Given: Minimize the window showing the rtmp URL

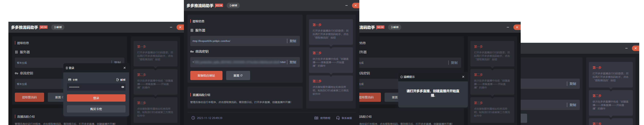Looking at the screenshot, I should pyautogui.click(x=347, y=5).
